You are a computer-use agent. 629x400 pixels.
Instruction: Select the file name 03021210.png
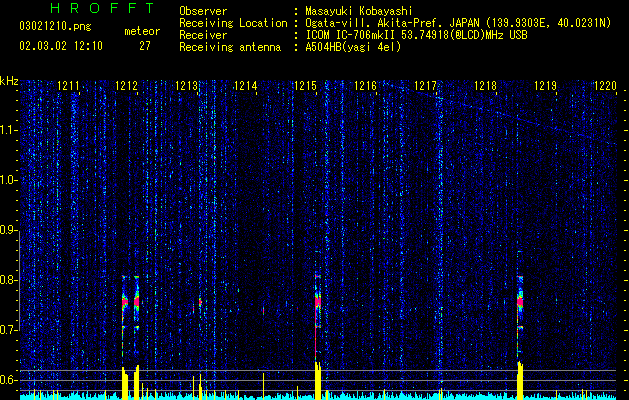[x=55, y=27]
